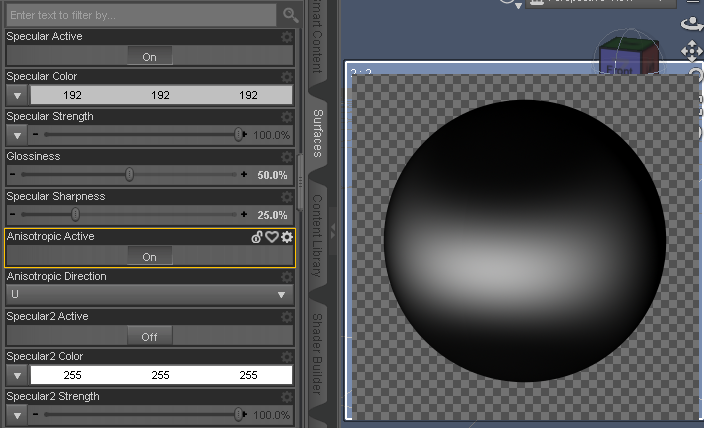Expand Specular2 Color map dropdown arrow
Viewport: 704px width, 428px height.
click(17, 375)
